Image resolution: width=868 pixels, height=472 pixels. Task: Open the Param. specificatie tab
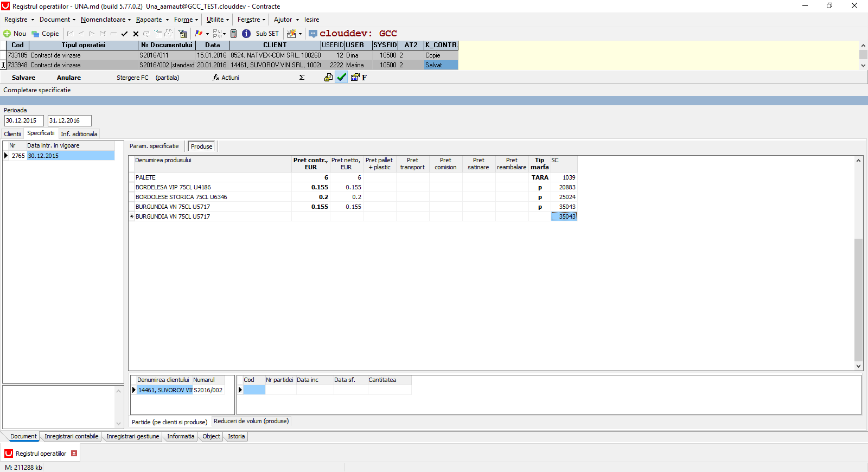[154, 146]
